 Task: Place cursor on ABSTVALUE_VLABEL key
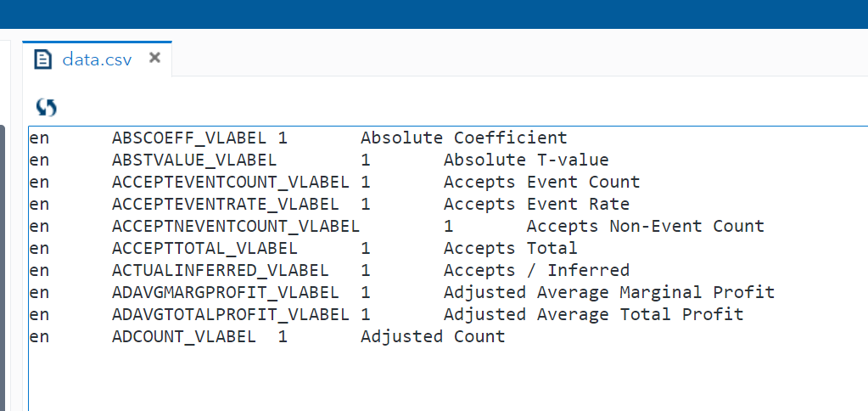(194, 160)
